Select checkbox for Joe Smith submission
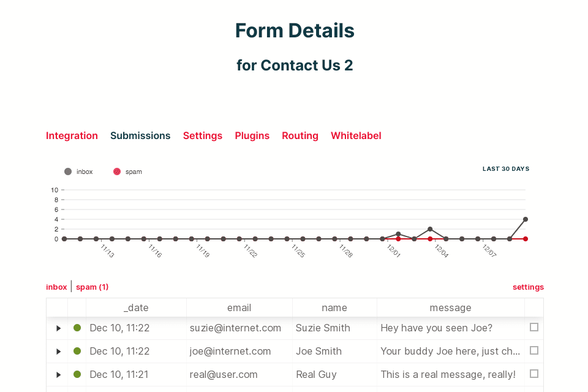 click(x=534, y=351)
